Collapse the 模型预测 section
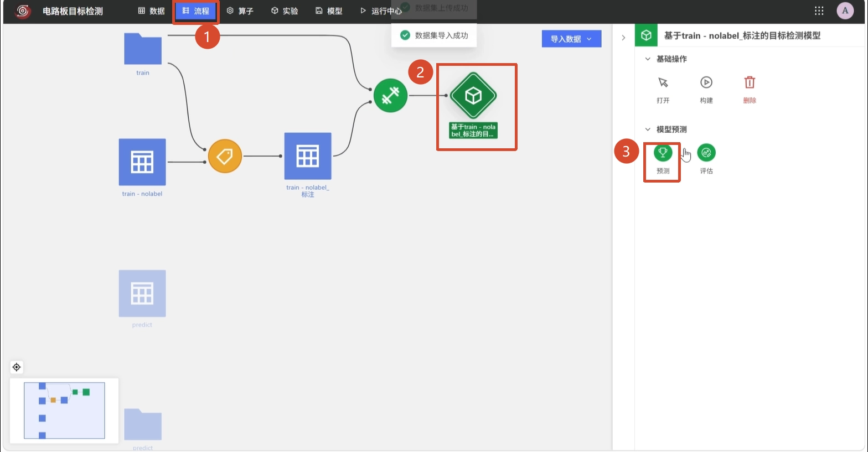The width and height of the screenshot is (868, 452). [648, 129]
